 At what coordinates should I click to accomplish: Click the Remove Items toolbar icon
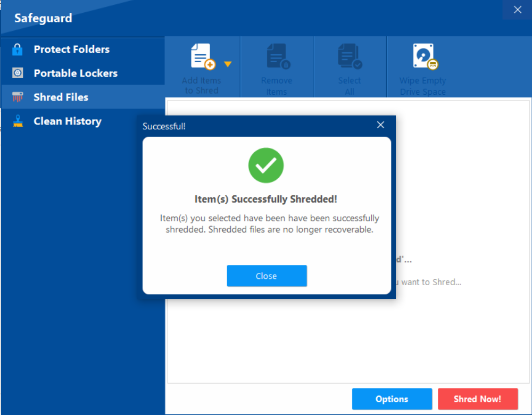[279, 56]
